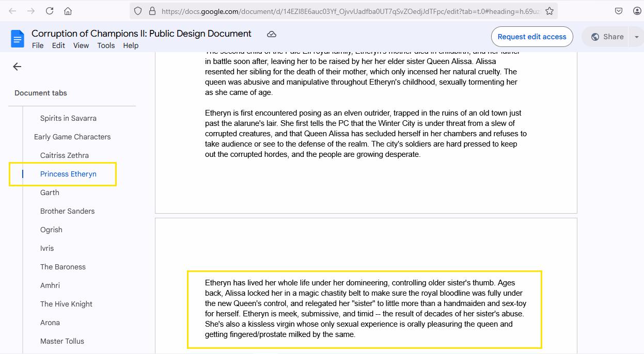Switch to the Brother Sanders tab

coord(67,211)
